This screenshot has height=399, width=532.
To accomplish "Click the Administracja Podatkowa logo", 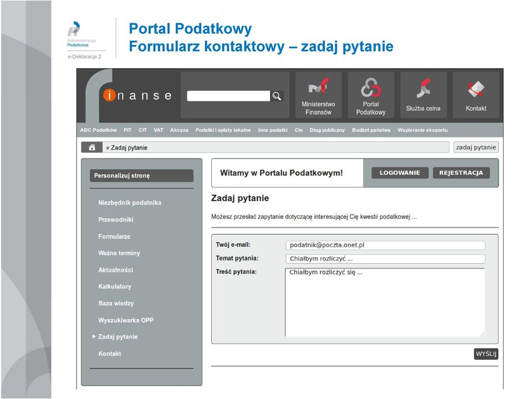I will [x=81, y=34].
